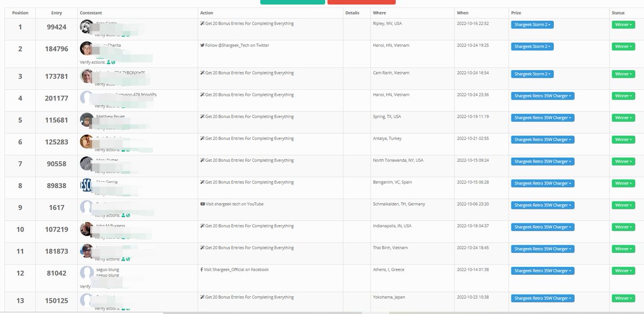Click verify person icon in entry 1617 row

click(x=123, y=215)
